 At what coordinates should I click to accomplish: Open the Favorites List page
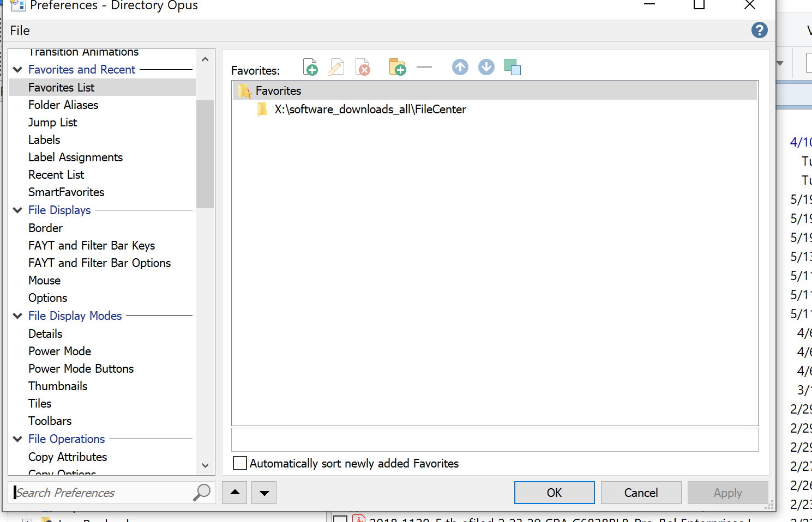(61, 87)
